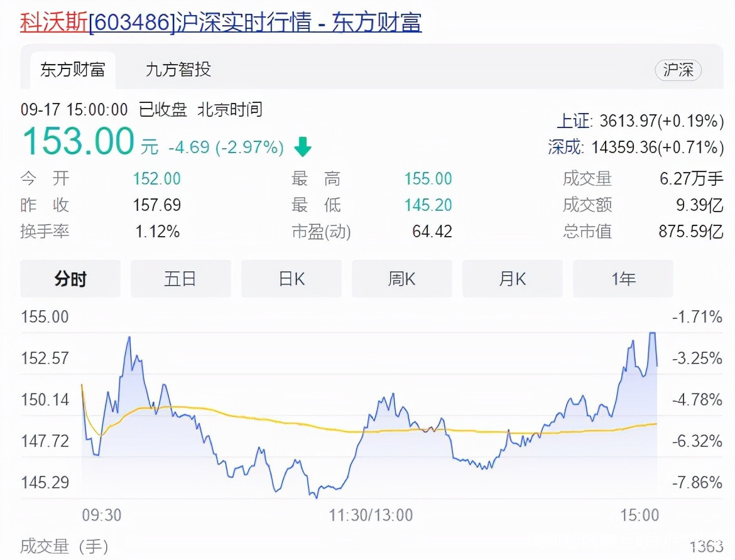Select the 分时 chart tab

pos(70,279)
